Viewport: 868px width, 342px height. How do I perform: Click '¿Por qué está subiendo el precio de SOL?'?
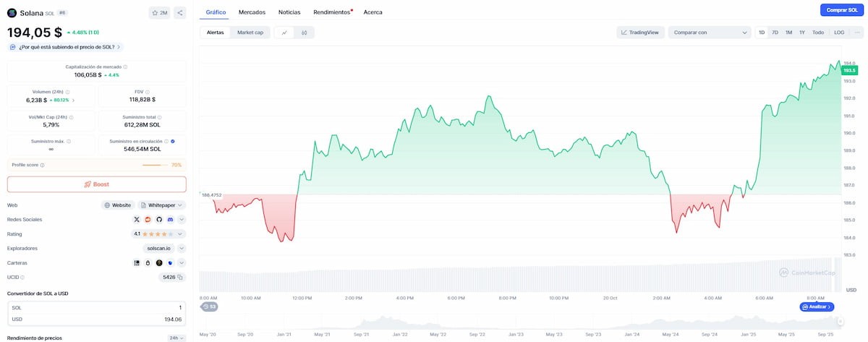pos(65,47)
